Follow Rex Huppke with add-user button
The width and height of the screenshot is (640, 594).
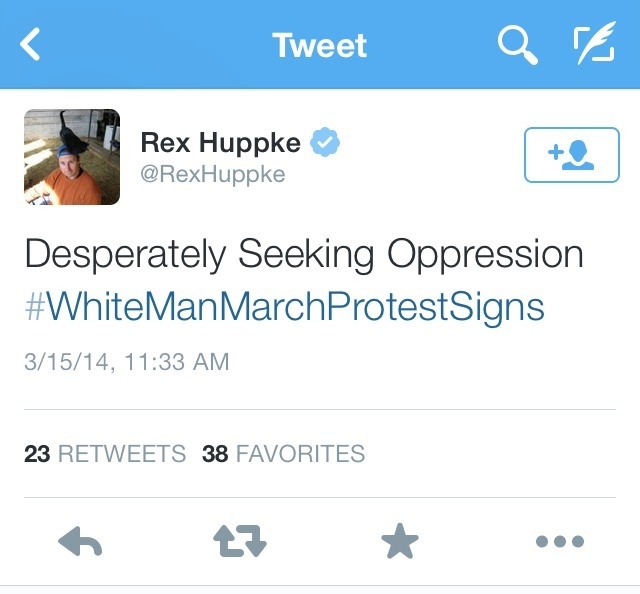click(x=571, y=156)
